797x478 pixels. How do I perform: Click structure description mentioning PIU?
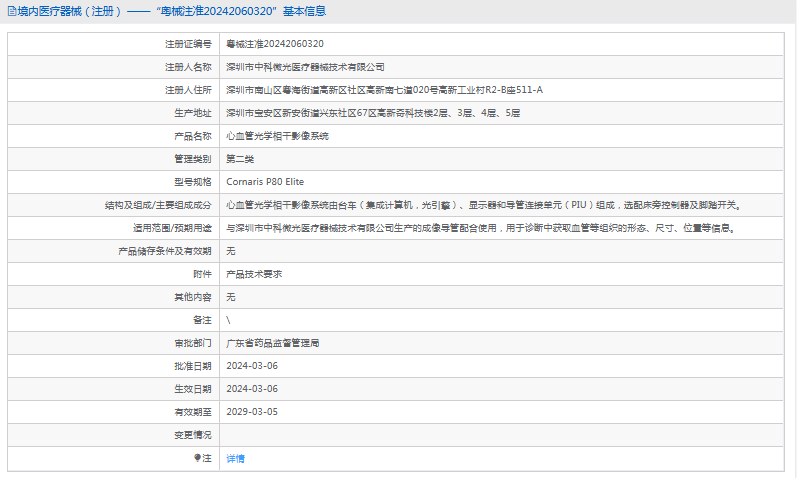point(485,205)
